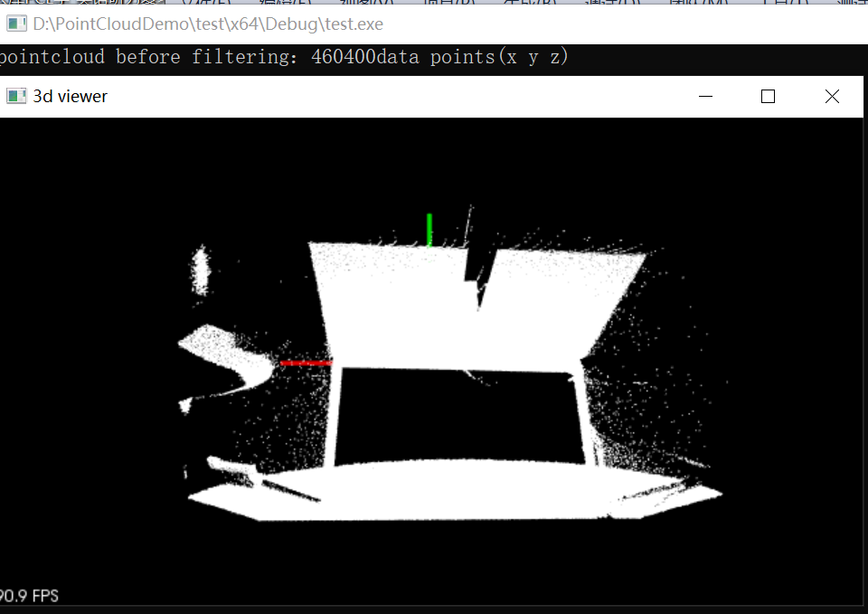
Task: Click the 3d viewer window icon
Action: point(16,97)
